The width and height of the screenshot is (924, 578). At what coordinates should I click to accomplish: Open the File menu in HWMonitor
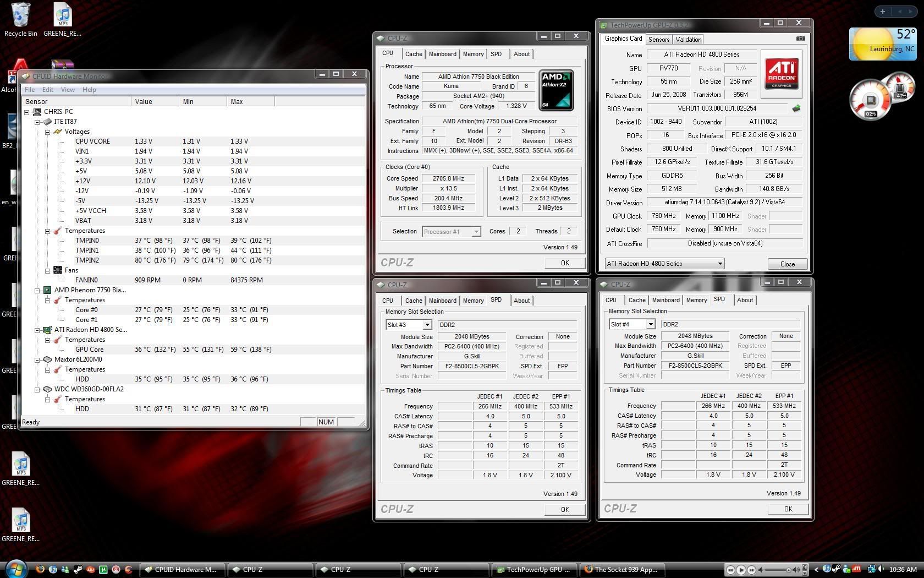click(30, 90)
